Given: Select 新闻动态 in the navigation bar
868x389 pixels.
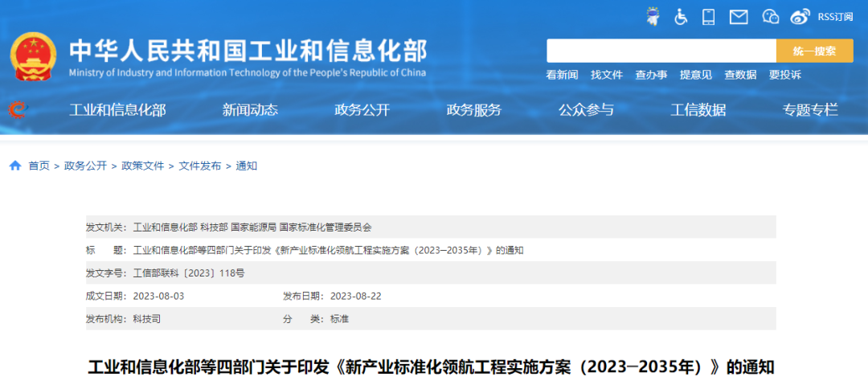Looking at the screenshot, I should (x=250, y=110).
